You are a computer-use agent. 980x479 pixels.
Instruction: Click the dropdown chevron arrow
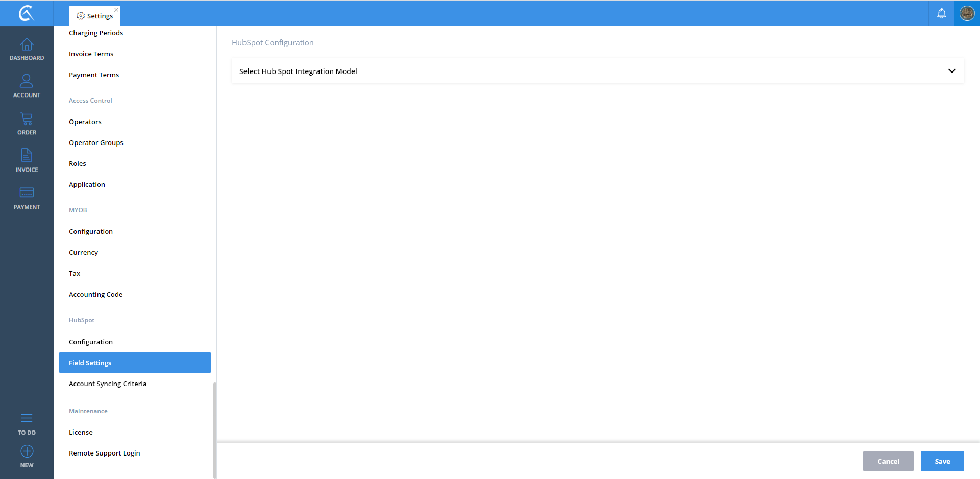pyautogui.click(x=951, y=71)
